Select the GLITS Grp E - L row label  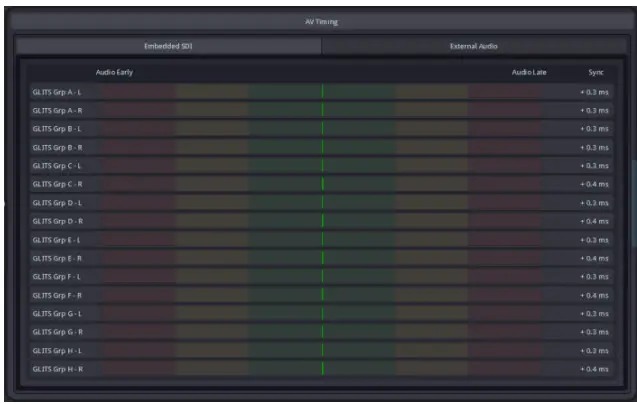(56, 240)
